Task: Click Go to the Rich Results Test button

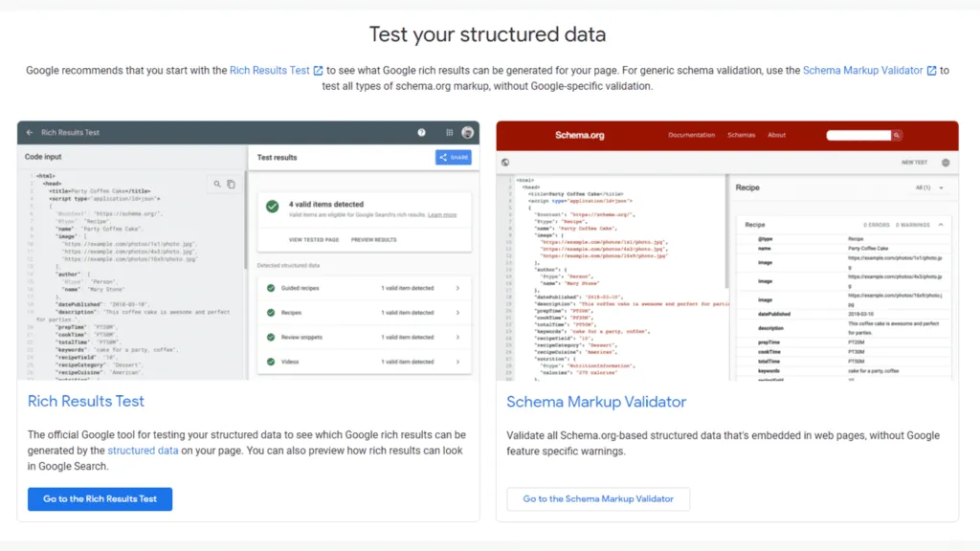Action: [100, 499]
